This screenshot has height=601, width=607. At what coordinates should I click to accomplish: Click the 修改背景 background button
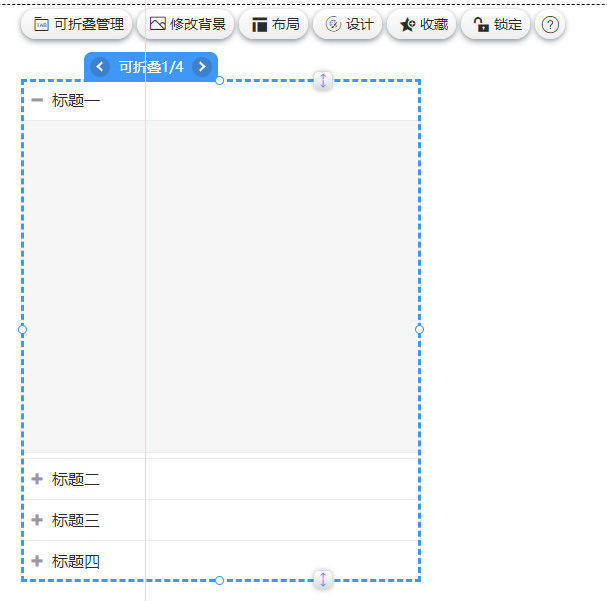(x=188, y=25)
